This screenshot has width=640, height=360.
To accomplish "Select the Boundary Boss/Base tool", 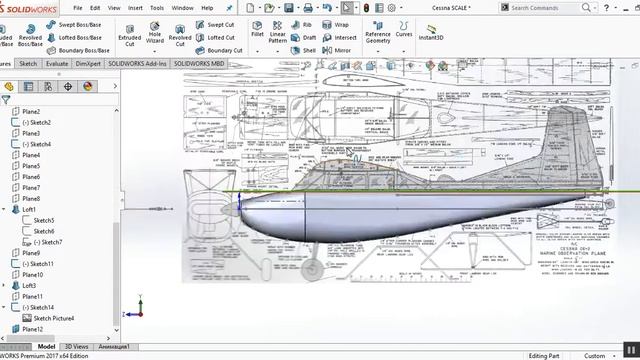I will [x=78, y=51].
